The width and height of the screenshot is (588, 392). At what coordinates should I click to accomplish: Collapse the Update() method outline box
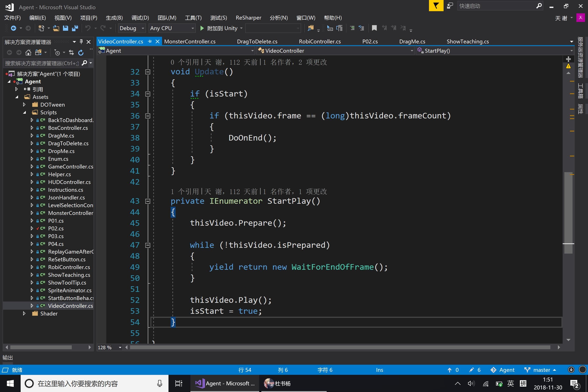pos(148,72)
